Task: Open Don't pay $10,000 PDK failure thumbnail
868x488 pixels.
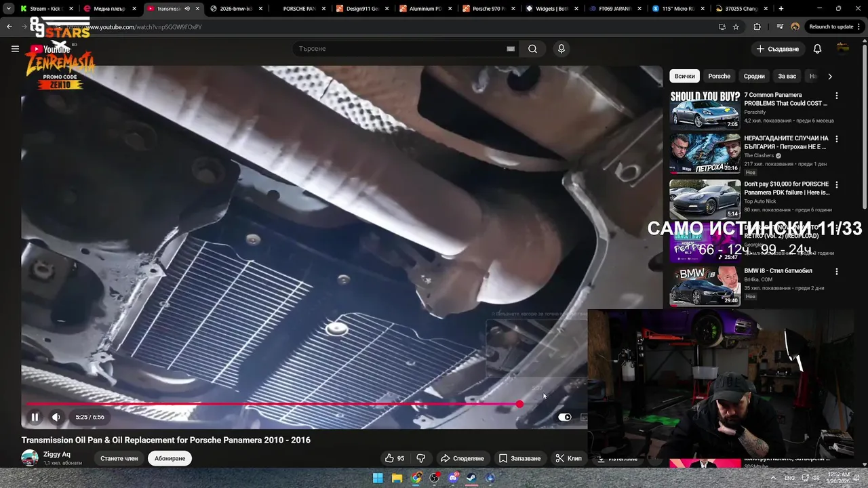Action: click(x=705, y=199)
